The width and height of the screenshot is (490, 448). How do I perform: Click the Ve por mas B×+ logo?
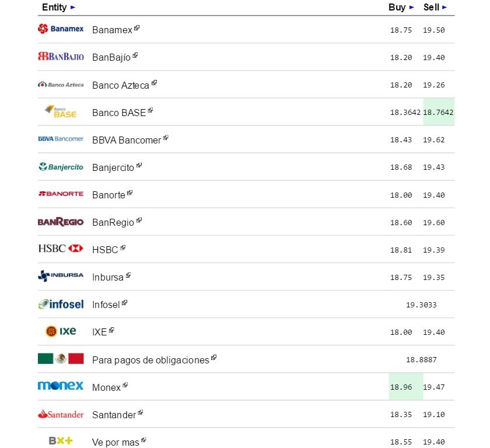pyautogui.click(x=61, y=441)
